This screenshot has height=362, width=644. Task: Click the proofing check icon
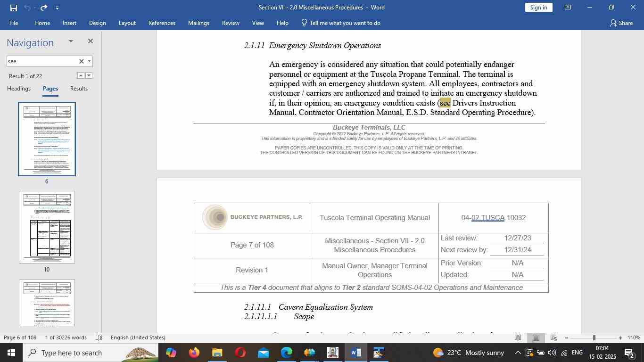click(x=99, y=337)
